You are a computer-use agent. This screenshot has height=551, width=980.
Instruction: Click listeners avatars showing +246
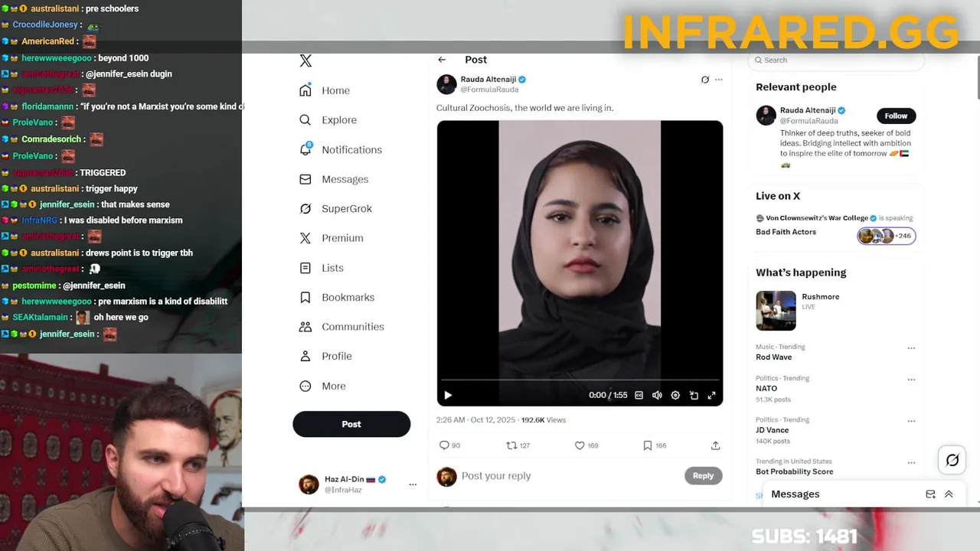pyautogui.click(x=886, y=236)
